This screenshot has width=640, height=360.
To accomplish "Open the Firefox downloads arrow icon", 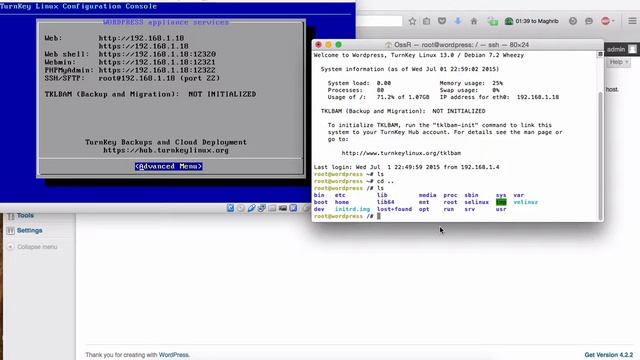I will pos(458,21).
